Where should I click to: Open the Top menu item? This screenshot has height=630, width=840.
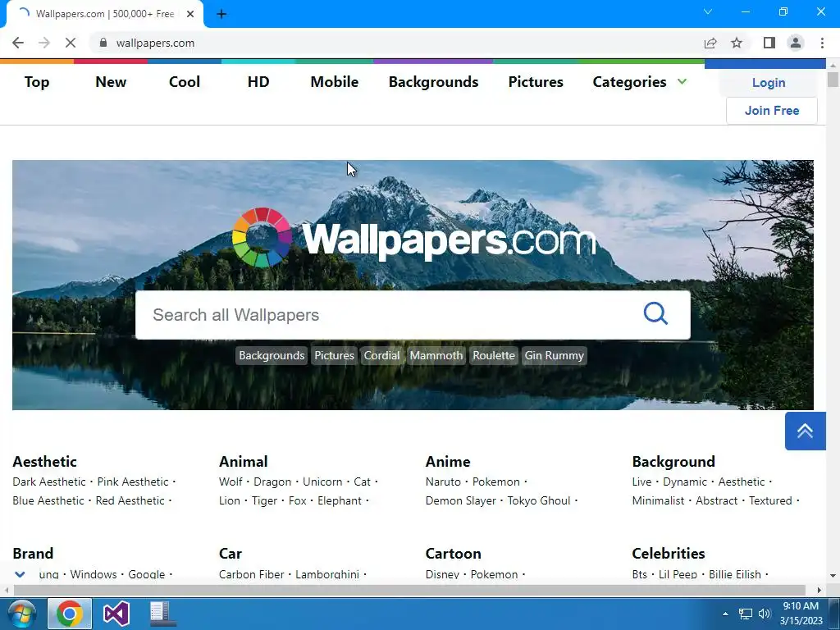click(x=37, y=82)
